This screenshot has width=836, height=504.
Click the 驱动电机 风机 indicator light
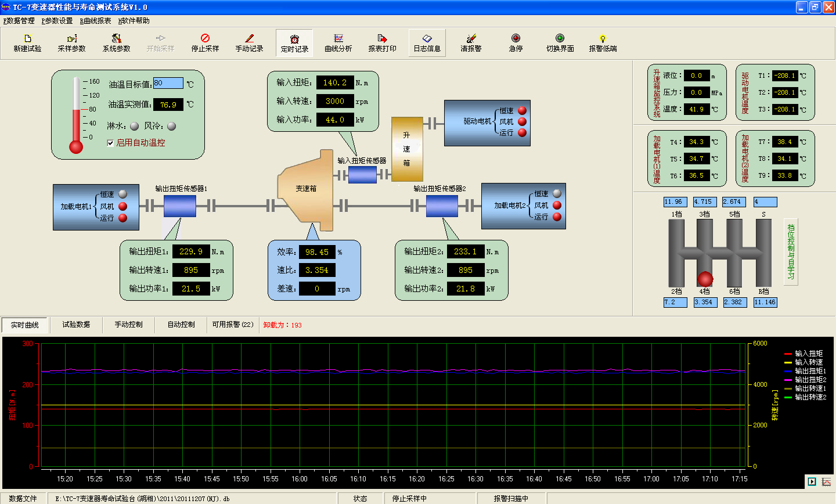(x=522, y=121)
